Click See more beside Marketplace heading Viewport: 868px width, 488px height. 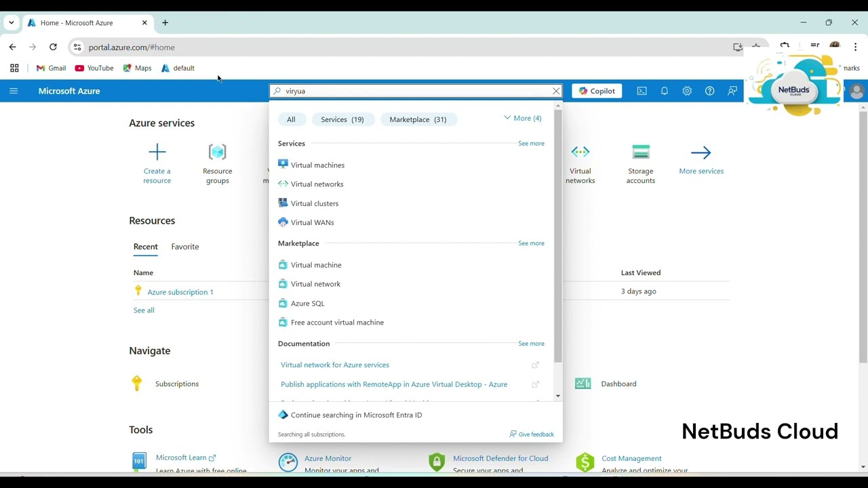point(531,243)
